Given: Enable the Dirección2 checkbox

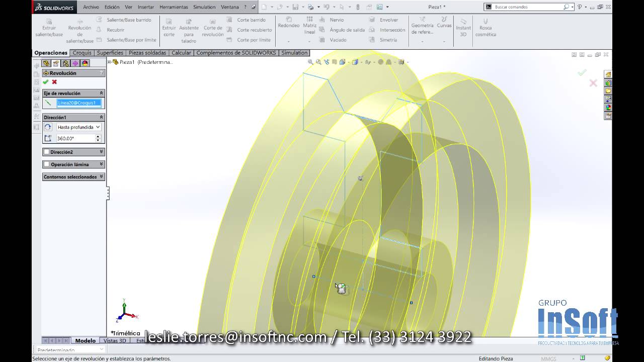Looking at the screenshot, I should click(x=47, y=152).
